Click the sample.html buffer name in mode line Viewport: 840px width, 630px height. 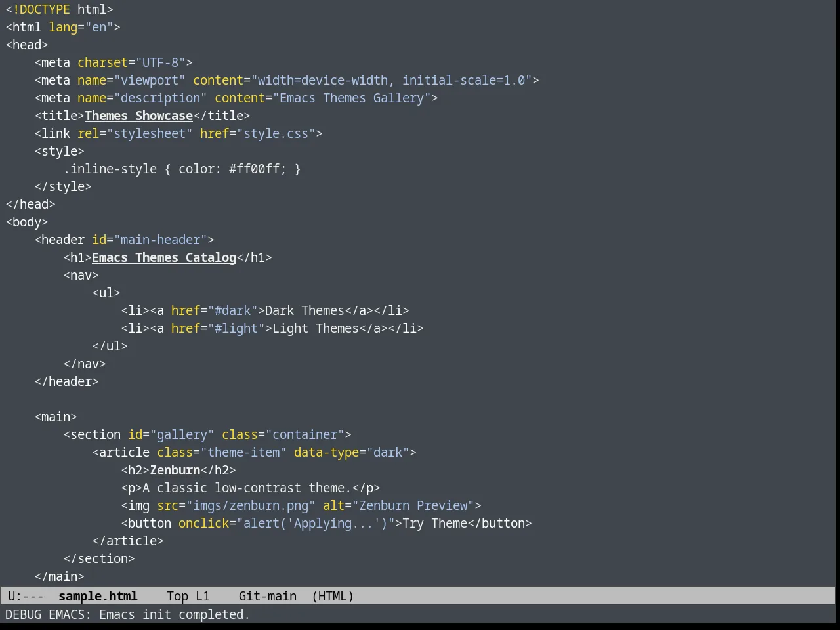(x=98, y=596)
